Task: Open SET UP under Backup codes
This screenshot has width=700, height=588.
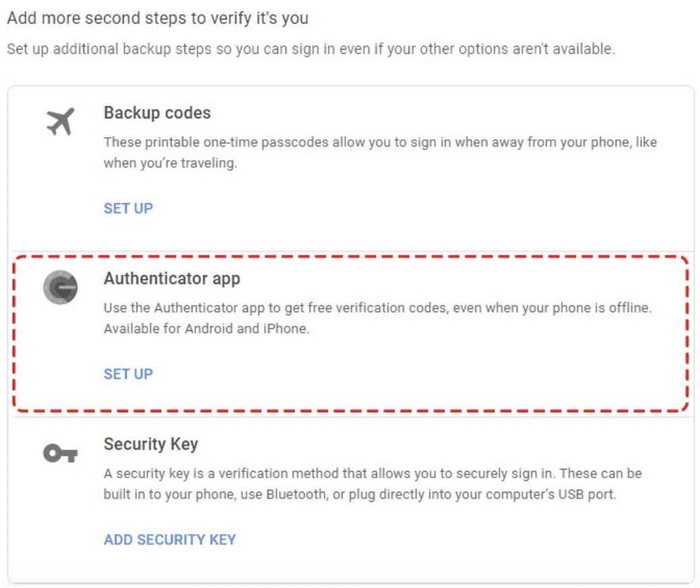Action: pos(128,208)
